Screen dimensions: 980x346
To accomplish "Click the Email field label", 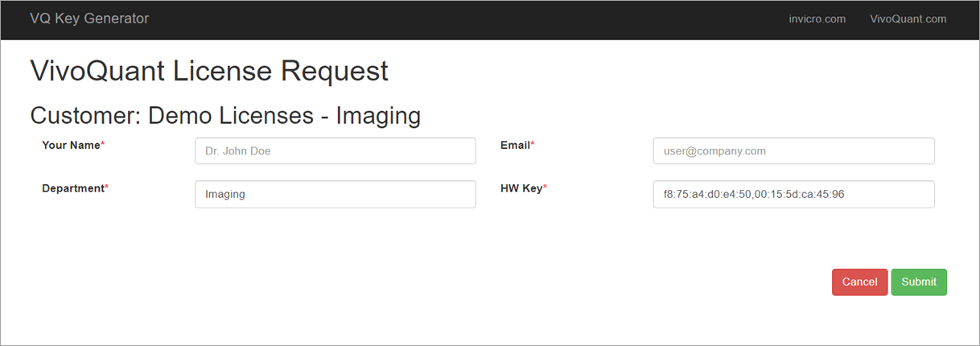I will [x=515, y=146].
